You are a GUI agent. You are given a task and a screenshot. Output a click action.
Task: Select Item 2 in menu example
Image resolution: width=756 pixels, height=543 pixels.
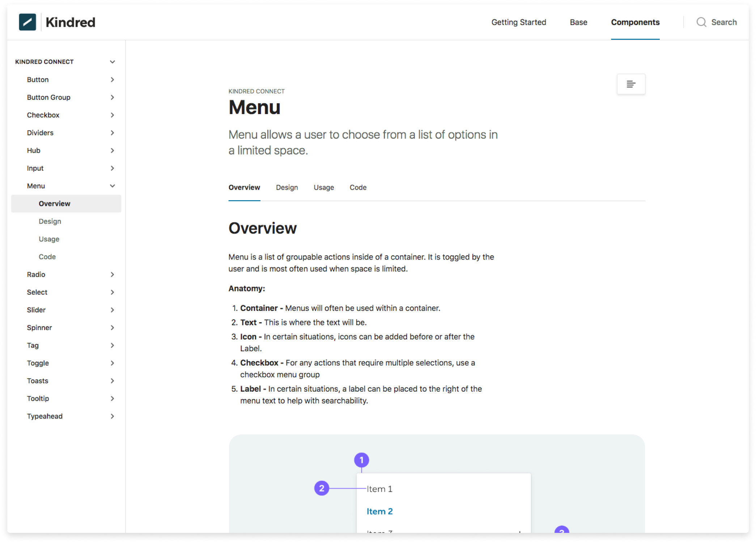[x=379, y=512]
